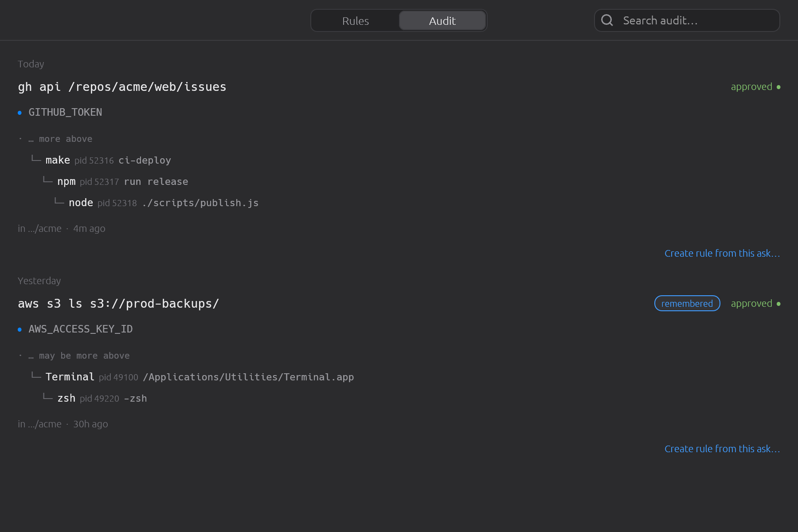
Task: Create rule from the gh api ask
Action: point(722,254)
